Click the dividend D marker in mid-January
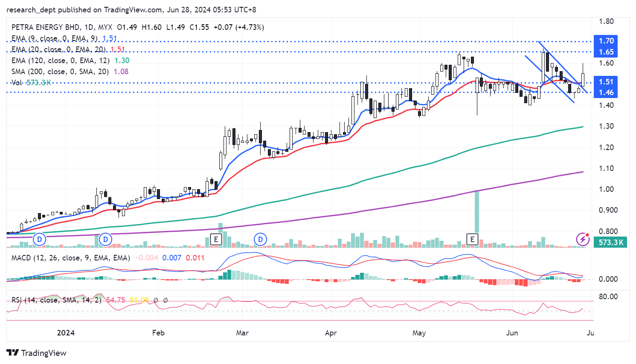Viewport: 636px width, 364px height. [x=105, y=240]
